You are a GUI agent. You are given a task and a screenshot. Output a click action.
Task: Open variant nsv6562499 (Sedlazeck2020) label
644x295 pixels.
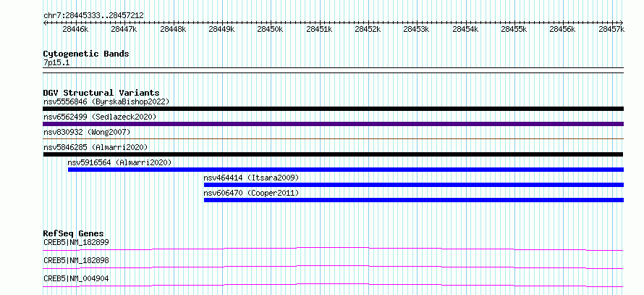pyautogui.click(x=100, y=117)
